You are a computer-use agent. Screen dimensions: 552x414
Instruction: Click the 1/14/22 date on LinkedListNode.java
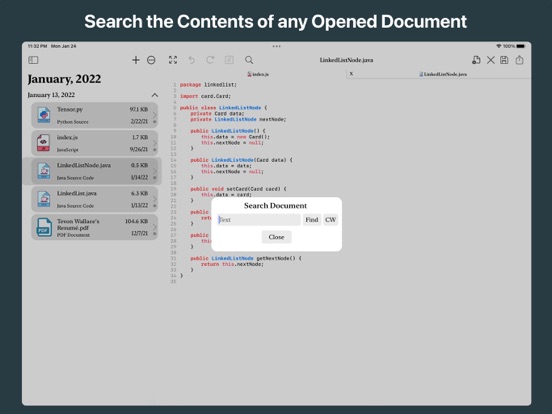click(139, 177)
